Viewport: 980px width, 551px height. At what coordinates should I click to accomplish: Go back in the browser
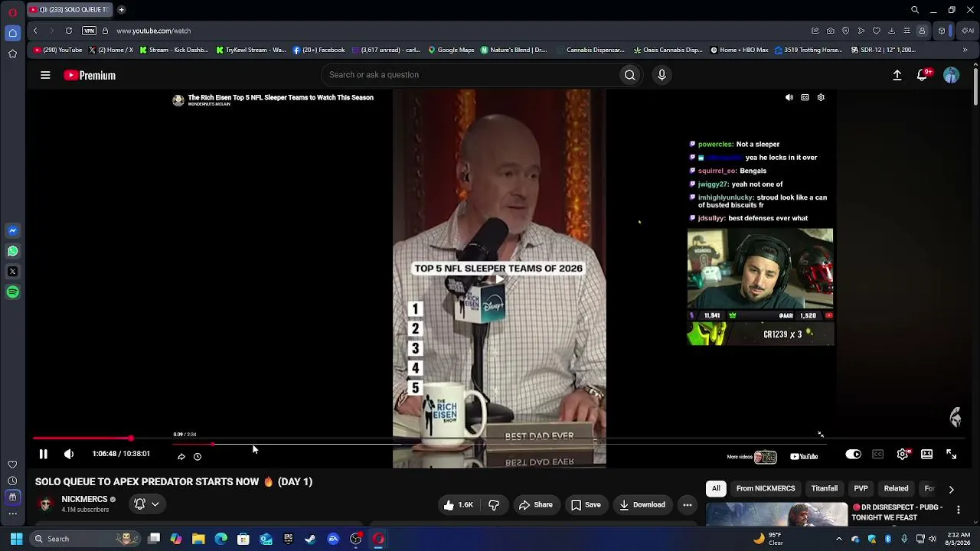click(35, 31)
